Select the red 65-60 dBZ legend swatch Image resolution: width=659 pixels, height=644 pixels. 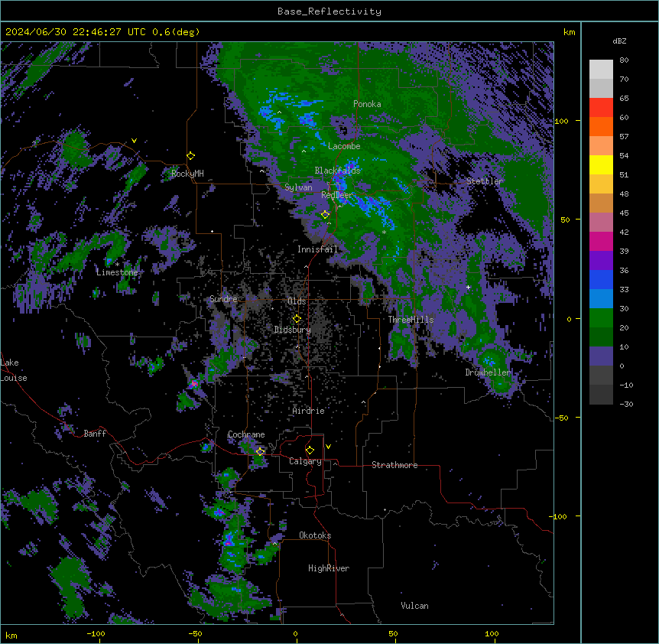click(601, 108)
